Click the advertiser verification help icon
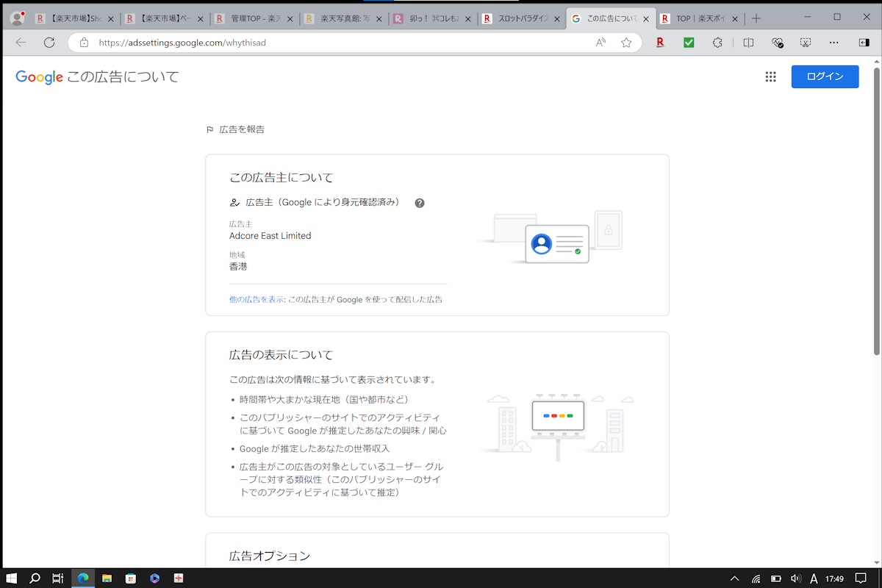Image resolution: width=882 pixels, height=588 pixels. pyautogui.click(x=420, y=203)
